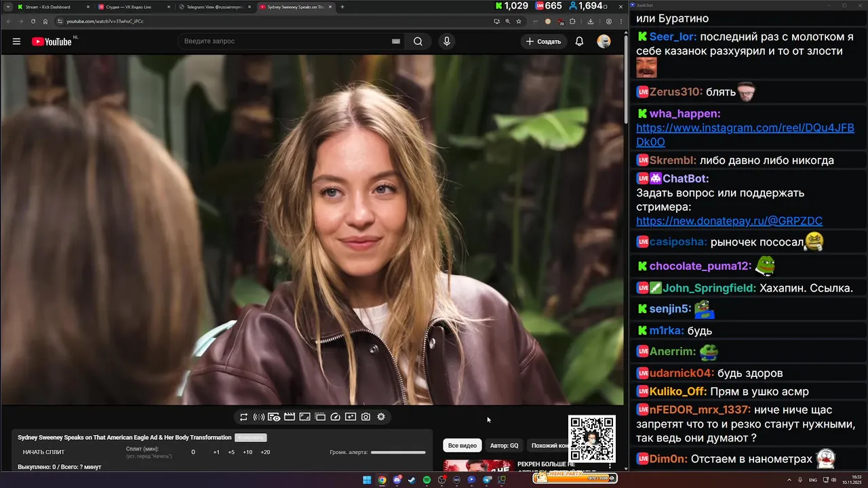Click the film-clapper icon in the player toolbar
This screenshot has width=868, height=488.
pos(290,417)
